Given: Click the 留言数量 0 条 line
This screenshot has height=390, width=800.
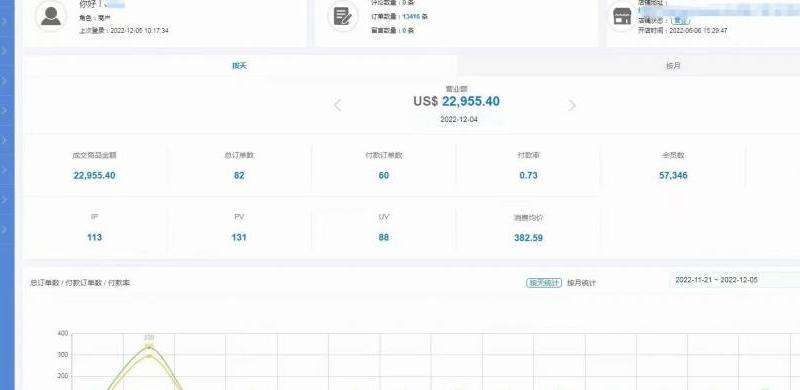Looking at the screenshot, I should (393, 31).
